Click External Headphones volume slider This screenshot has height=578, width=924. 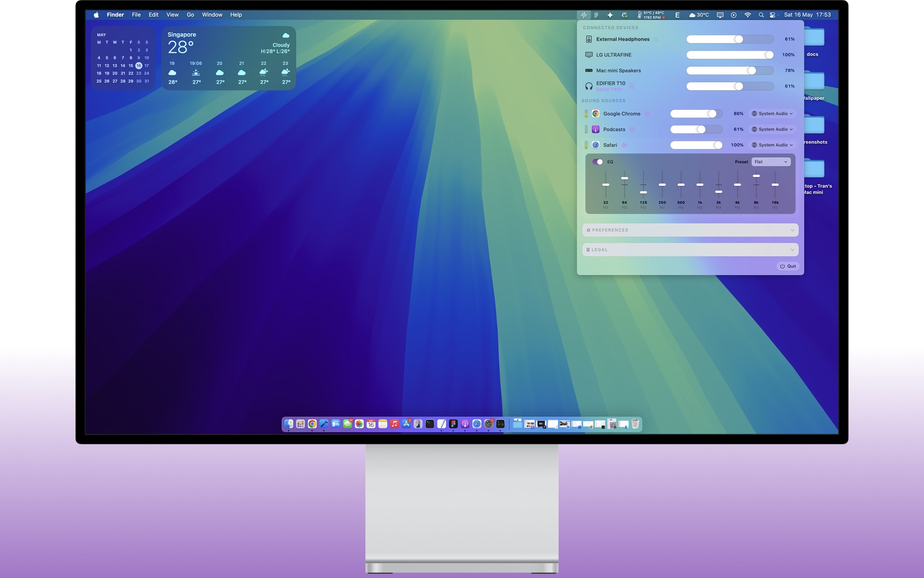coord(730,39)
